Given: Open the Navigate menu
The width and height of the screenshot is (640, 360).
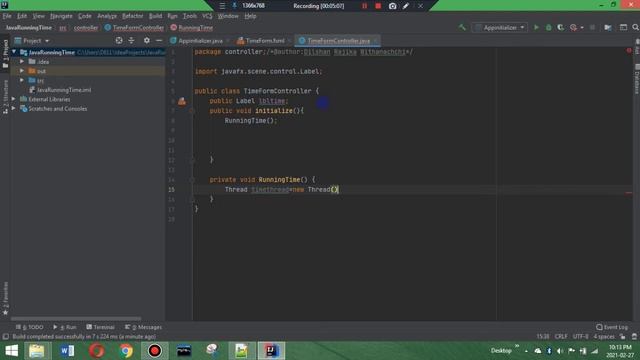Looking at the screenshot, I should pyautogui.click(x=61, y=16).
